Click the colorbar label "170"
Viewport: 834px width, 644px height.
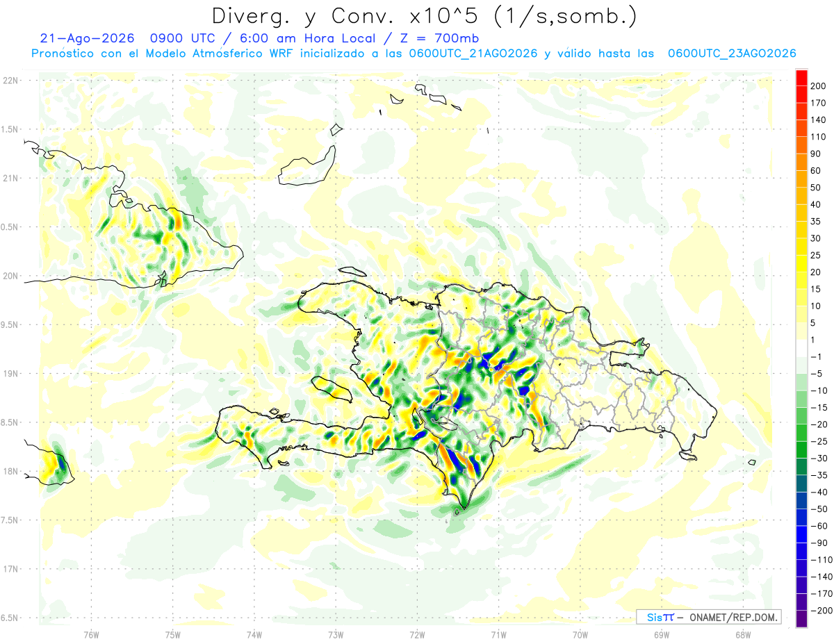click(819, 102)
